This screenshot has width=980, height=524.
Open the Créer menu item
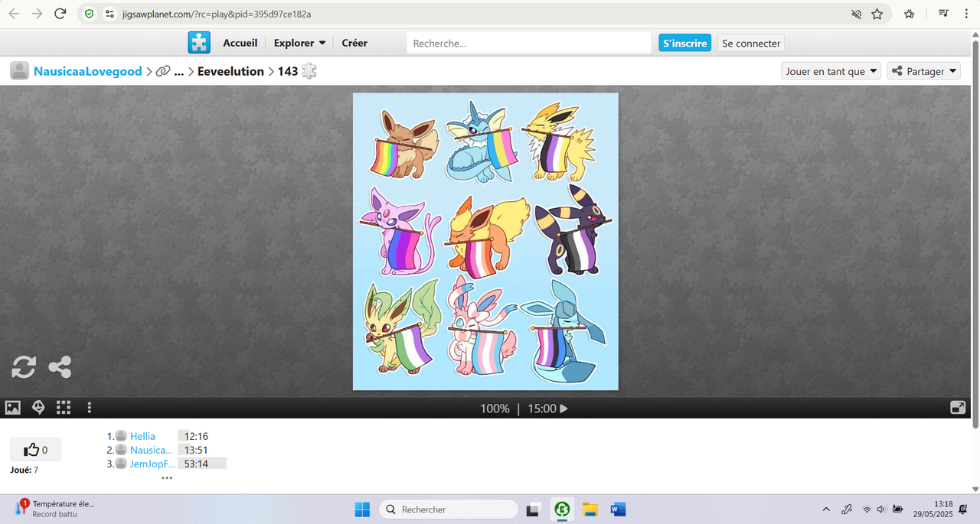click(354, 43)
